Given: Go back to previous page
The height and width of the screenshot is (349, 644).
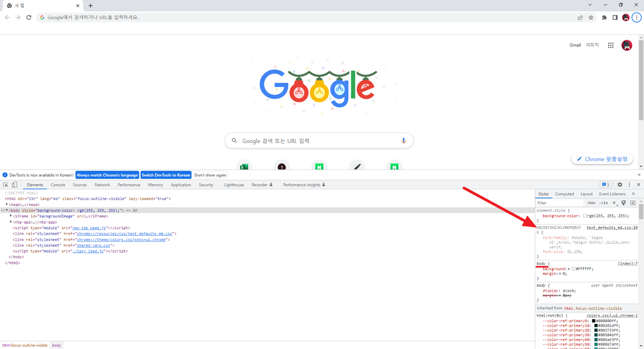Looking at the screenshot, I should [x=7, y=17].
